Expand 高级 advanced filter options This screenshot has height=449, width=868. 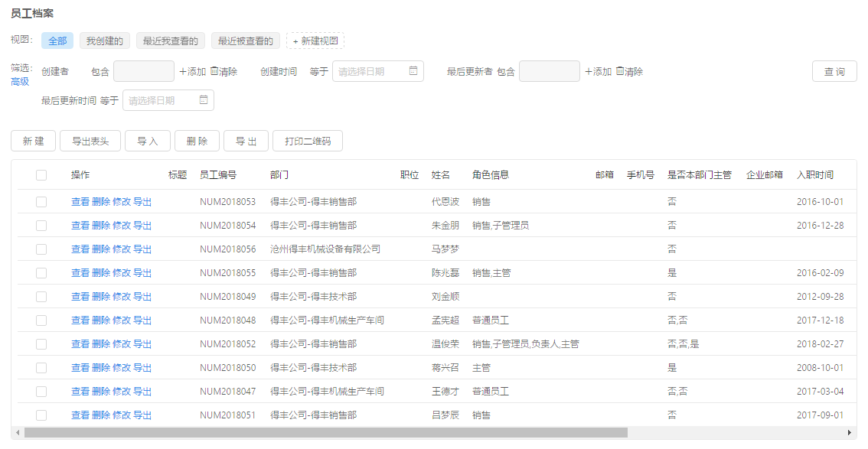(x=20, y=82)
